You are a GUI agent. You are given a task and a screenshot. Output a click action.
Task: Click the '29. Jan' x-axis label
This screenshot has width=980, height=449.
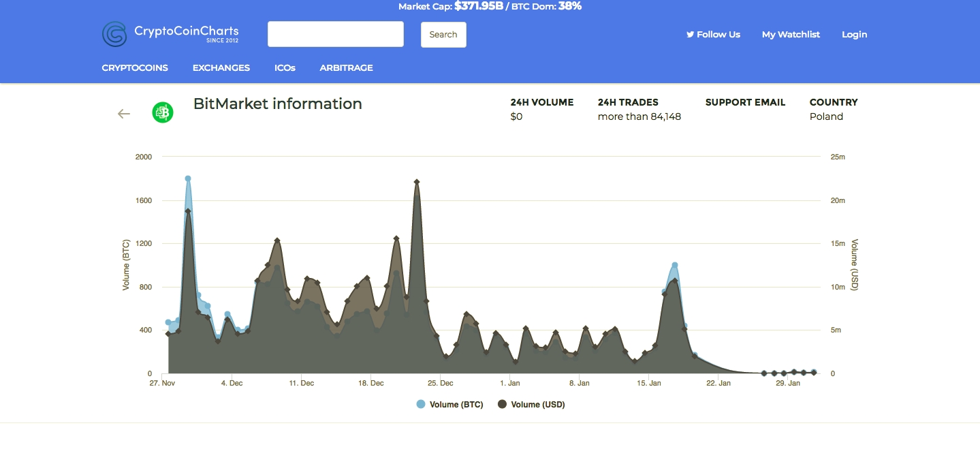coord(788,383)
